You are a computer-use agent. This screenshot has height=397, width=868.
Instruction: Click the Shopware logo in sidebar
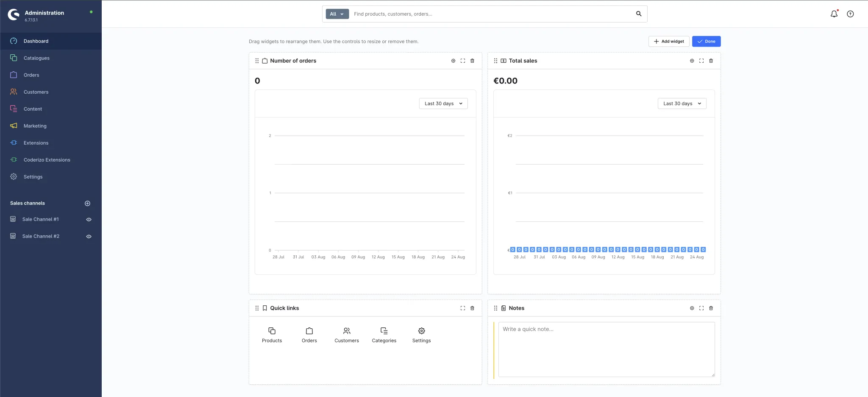[x=14, y=15]
